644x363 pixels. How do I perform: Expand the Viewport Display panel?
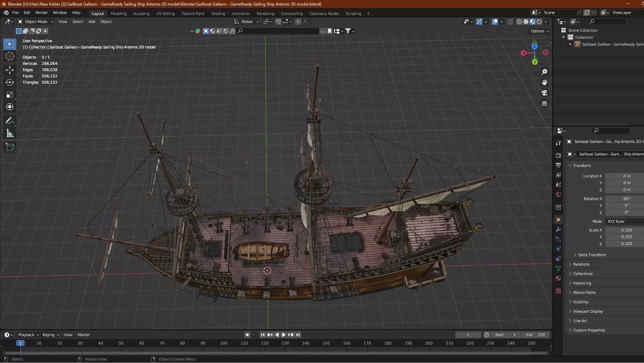pos(588,311)
